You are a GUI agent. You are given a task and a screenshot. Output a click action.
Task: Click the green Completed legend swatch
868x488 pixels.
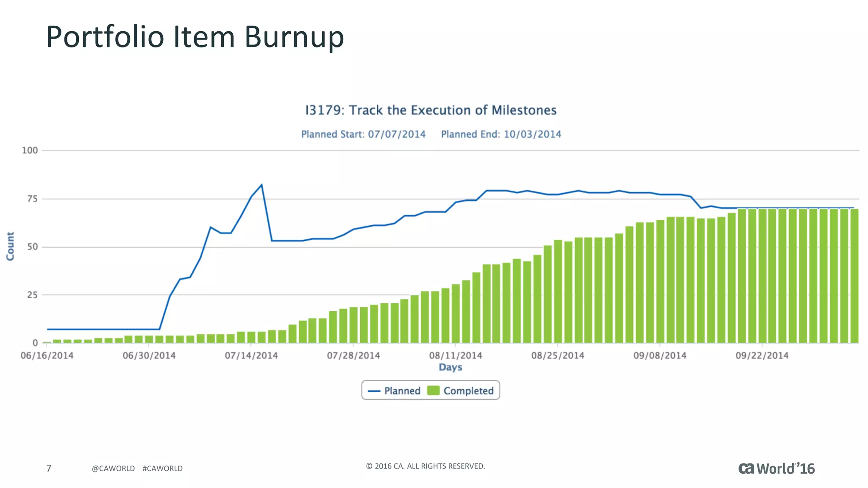tap(433, 391)
